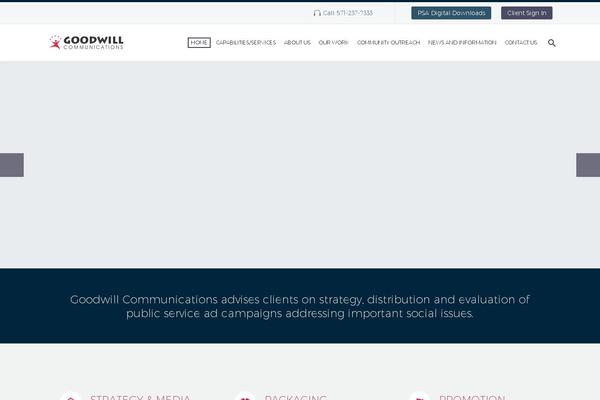600x400 pixels.
Task: Open the About Us menu
Action: tap(297, 42)
